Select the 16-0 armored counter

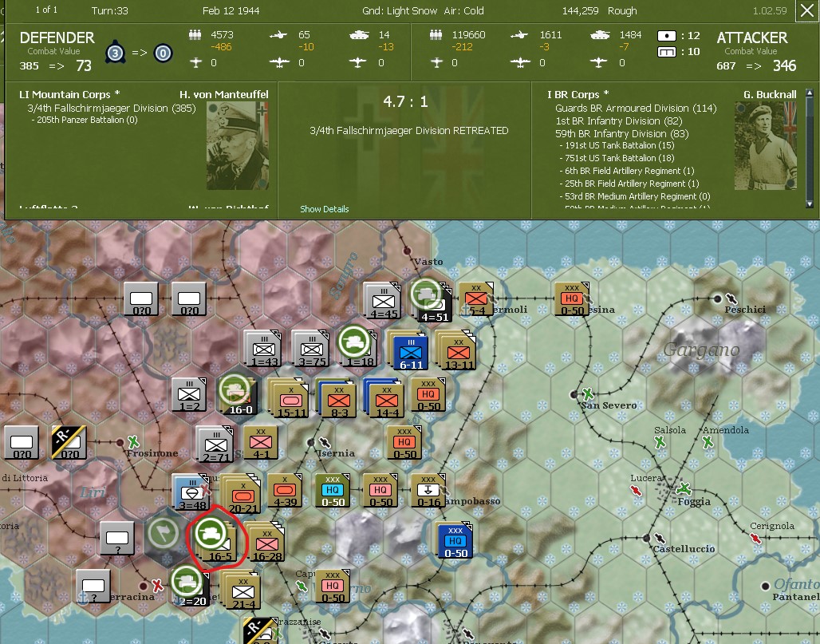239,395
